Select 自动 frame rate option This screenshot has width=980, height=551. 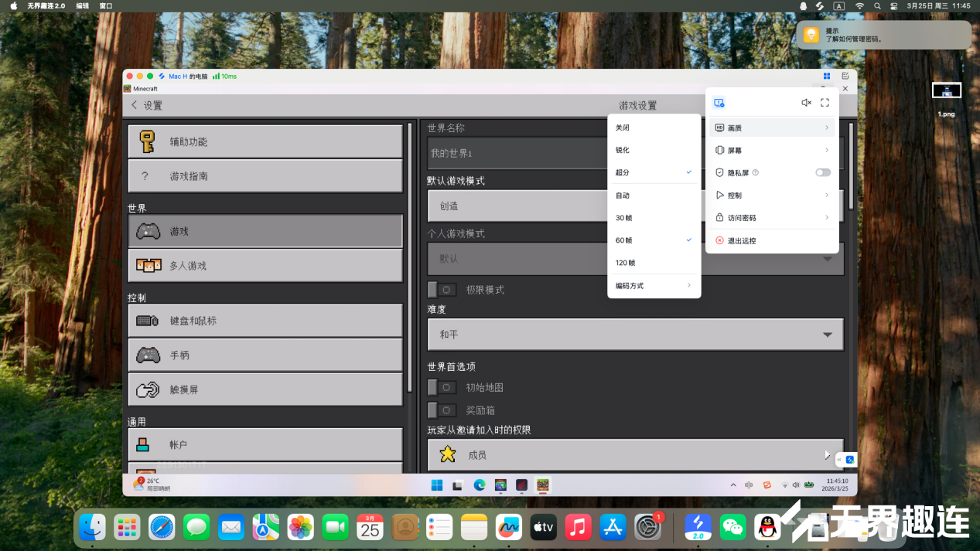click(654, 196)
